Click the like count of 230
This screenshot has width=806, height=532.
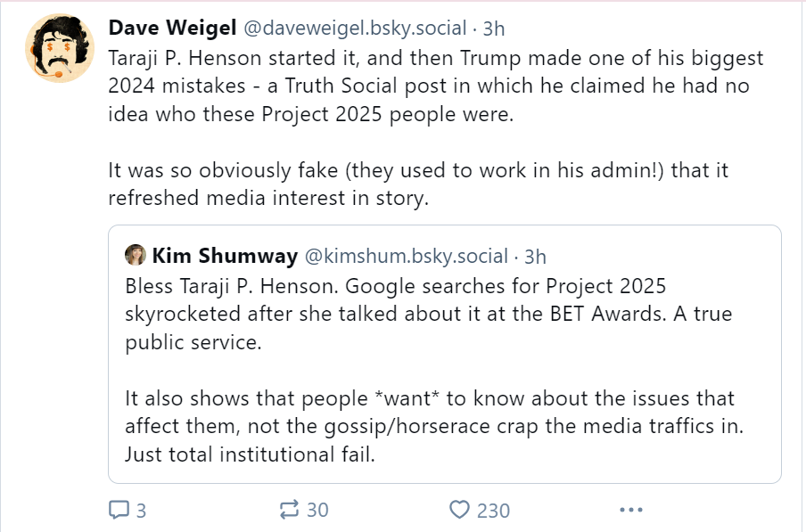[493, 511]
